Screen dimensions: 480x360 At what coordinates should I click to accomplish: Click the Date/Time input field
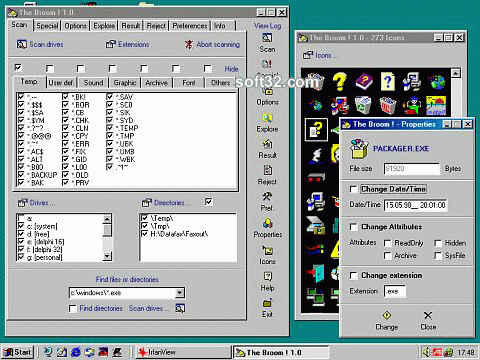415,205
